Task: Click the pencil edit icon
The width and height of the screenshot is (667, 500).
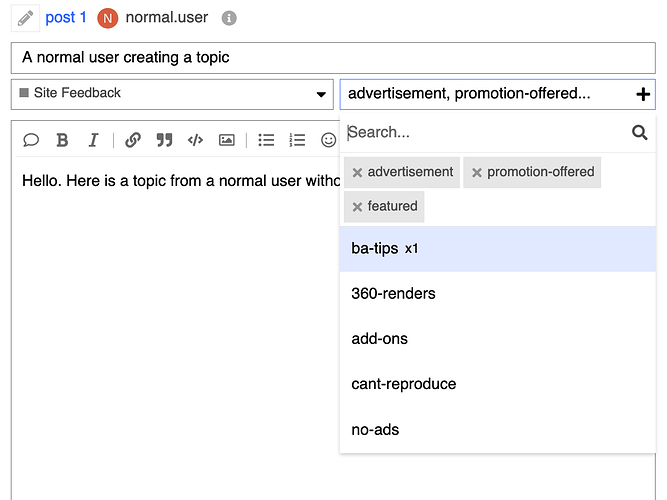Action: (25, 18)
